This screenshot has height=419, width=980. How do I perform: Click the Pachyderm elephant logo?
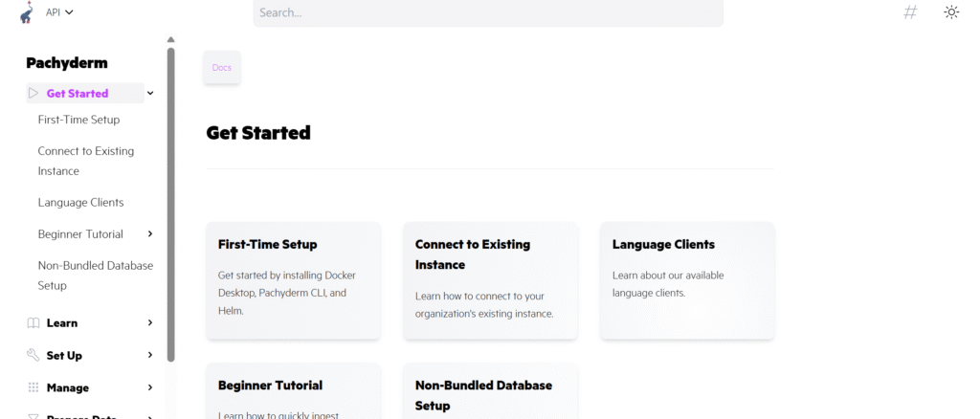26,11
